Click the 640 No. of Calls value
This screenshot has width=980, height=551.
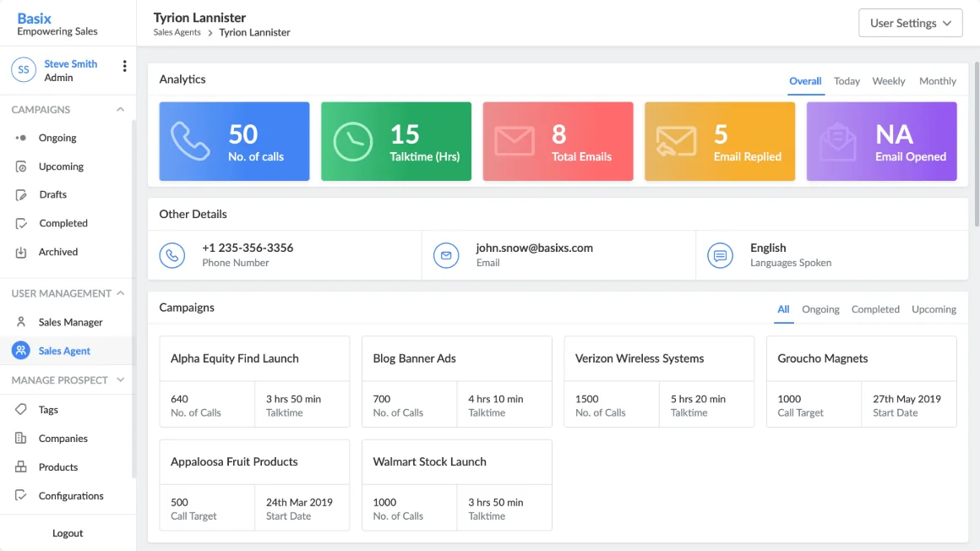(179, 399)
